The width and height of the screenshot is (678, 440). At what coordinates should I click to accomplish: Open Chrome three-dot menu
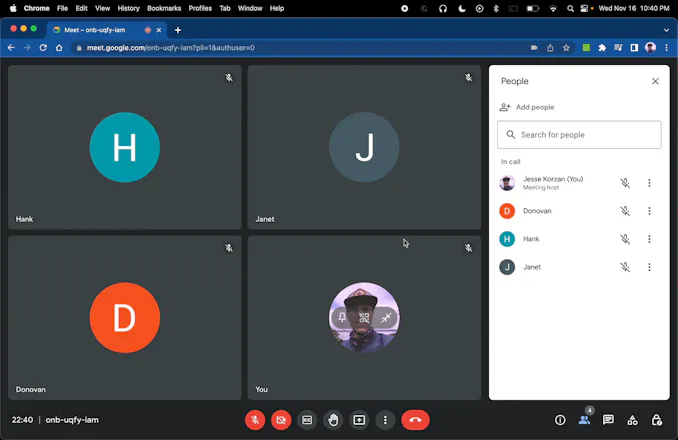tap(666, 48)
